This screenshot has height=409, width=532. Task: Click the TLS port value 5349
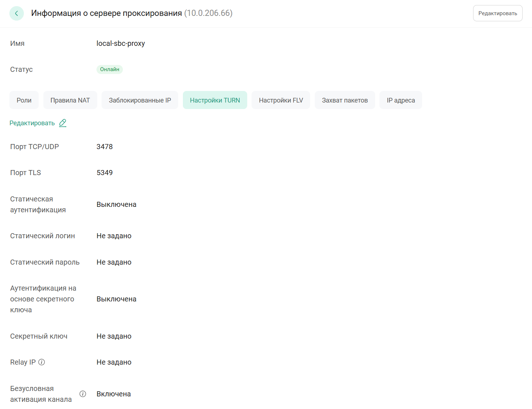click(104, 173)
